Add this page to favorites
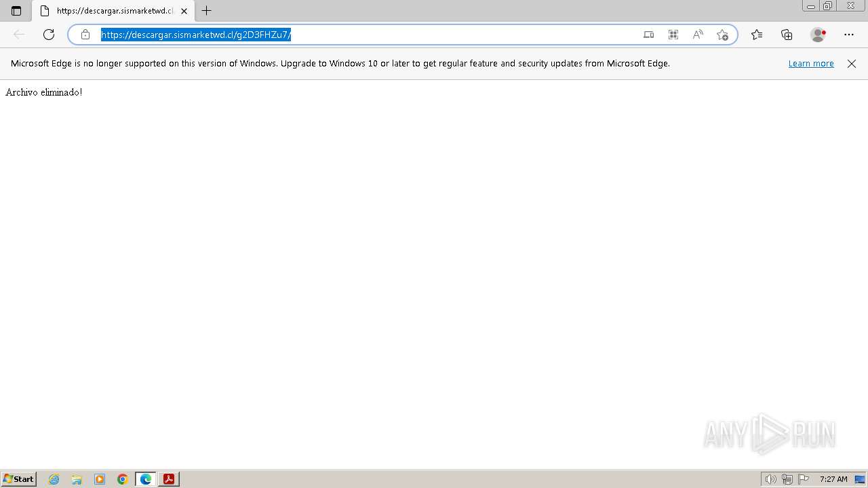 click(722, 35)
